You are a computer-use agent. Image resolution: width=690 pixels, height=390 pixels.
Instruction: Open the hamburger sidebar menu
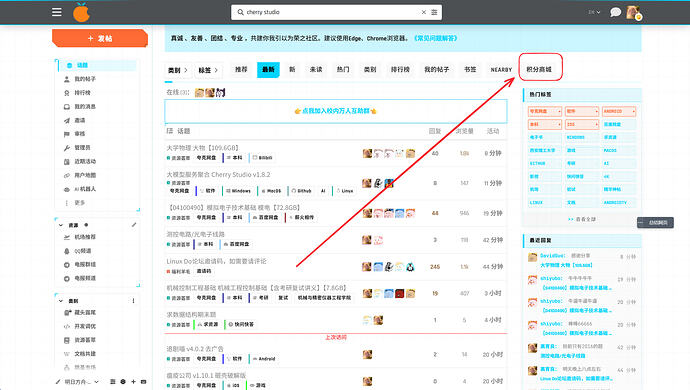[x=57, y=12]
